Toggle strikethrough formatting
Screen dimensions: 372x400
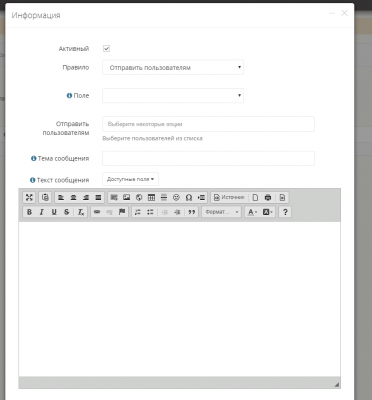66,212
